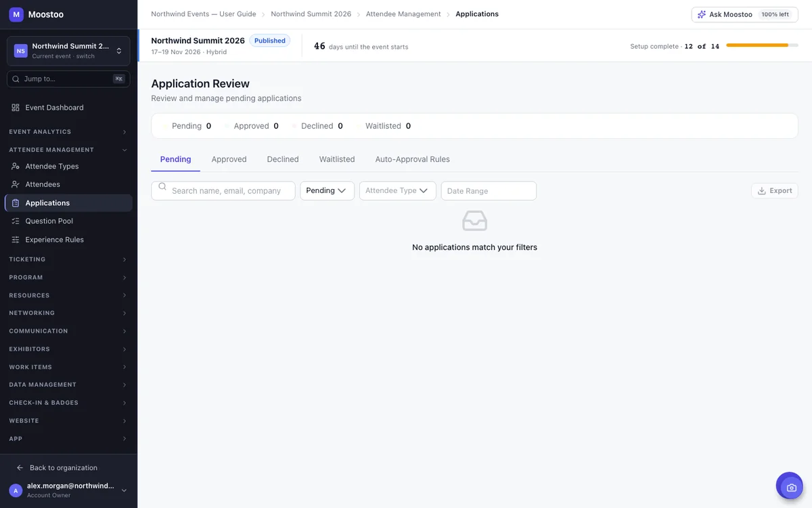Click the Ask Moostoo button

tap(744, 14)
